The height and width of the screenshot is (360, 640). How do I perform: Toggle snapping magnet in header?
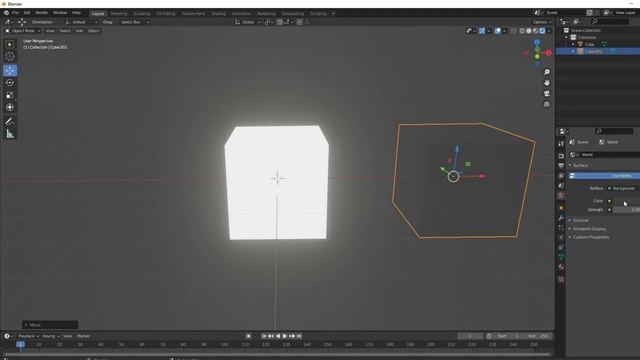(x=280, y=22)
